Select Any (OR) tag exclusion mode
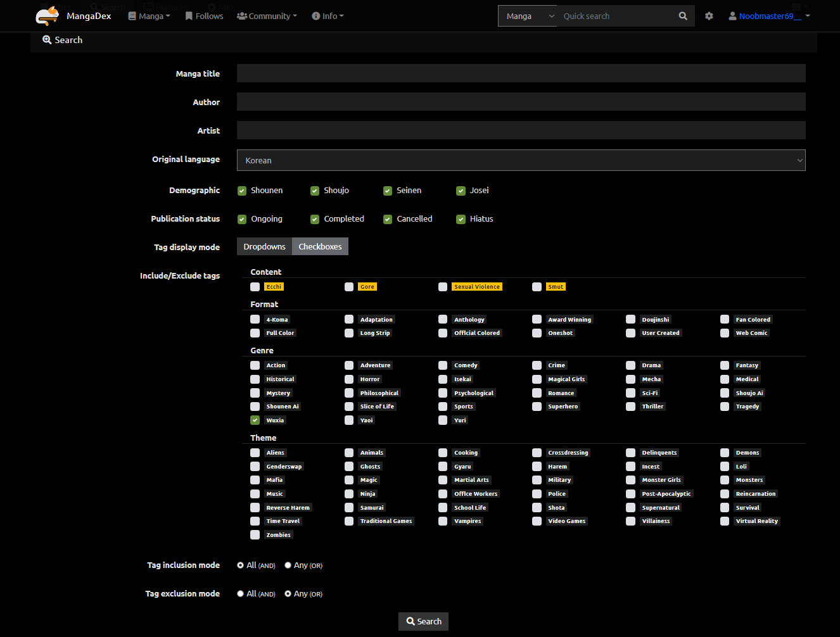The image size is (840, 637). [288, 594]
